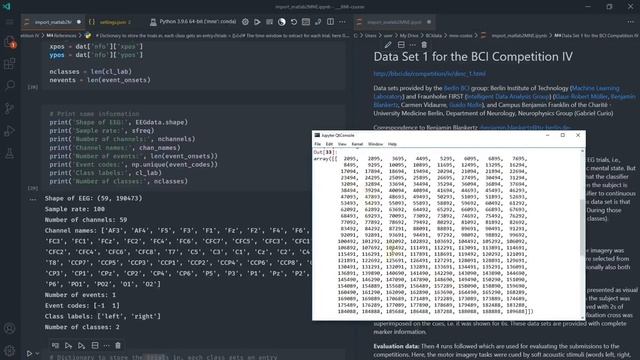Delete the markdown cell with trash icon
640x360 pixels.
(x=424, y=44)
